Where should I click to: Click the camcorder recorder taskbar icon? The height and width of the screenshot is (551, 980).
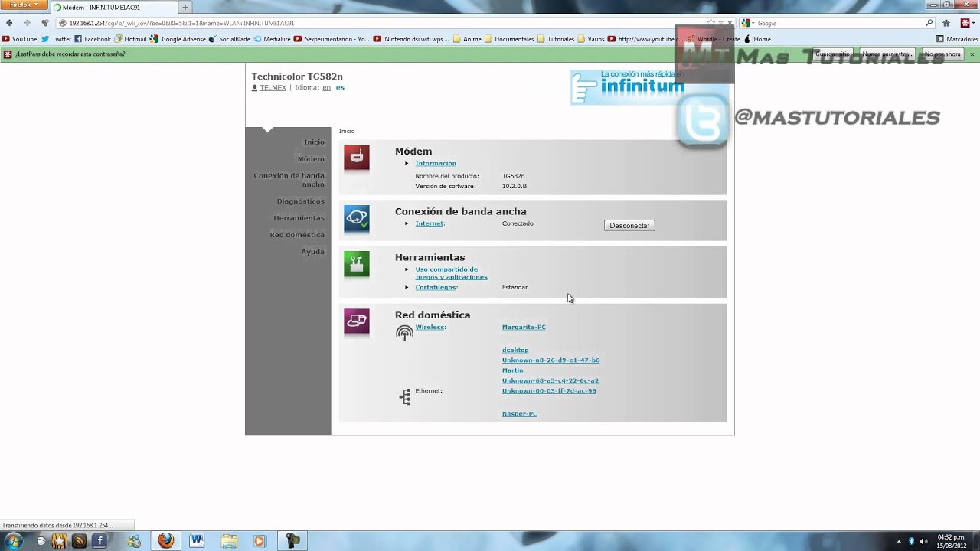click(292, 541)
